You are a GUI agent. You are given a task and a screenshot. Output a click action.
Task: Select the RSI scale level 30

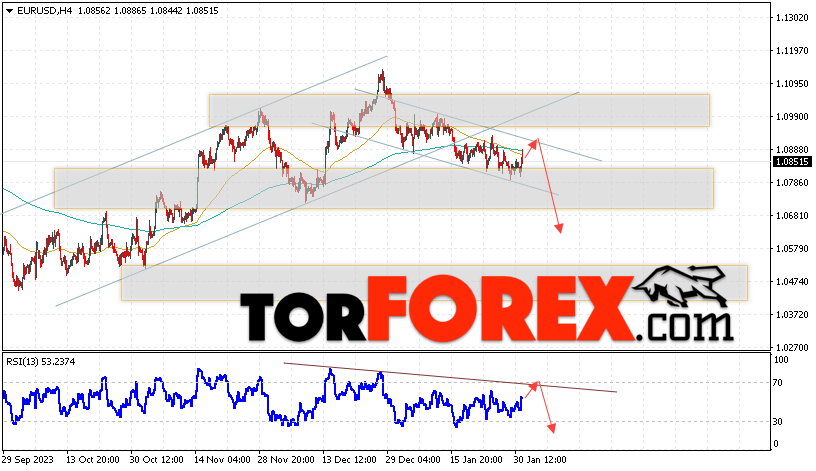coord(777,422)
